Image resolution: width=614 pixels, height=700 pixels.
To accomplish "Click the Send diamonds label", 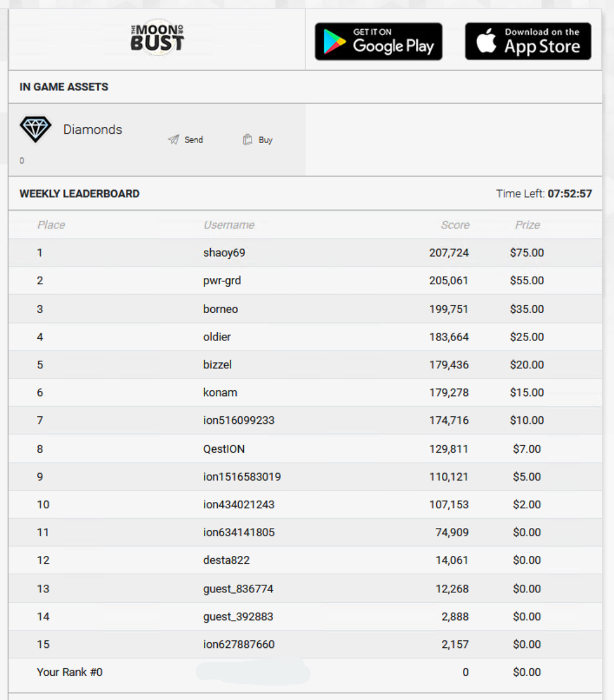I will coord(193,140).
